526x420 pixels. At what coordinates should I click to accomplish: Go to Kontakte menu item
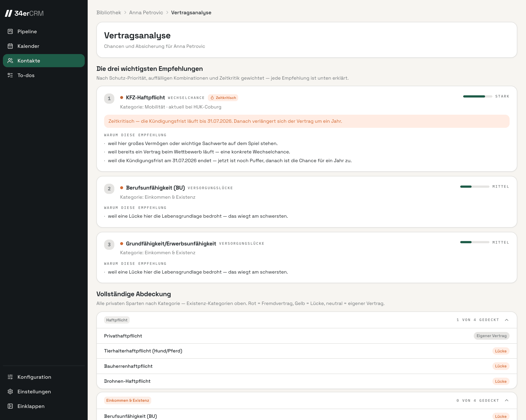click(44, 61)
